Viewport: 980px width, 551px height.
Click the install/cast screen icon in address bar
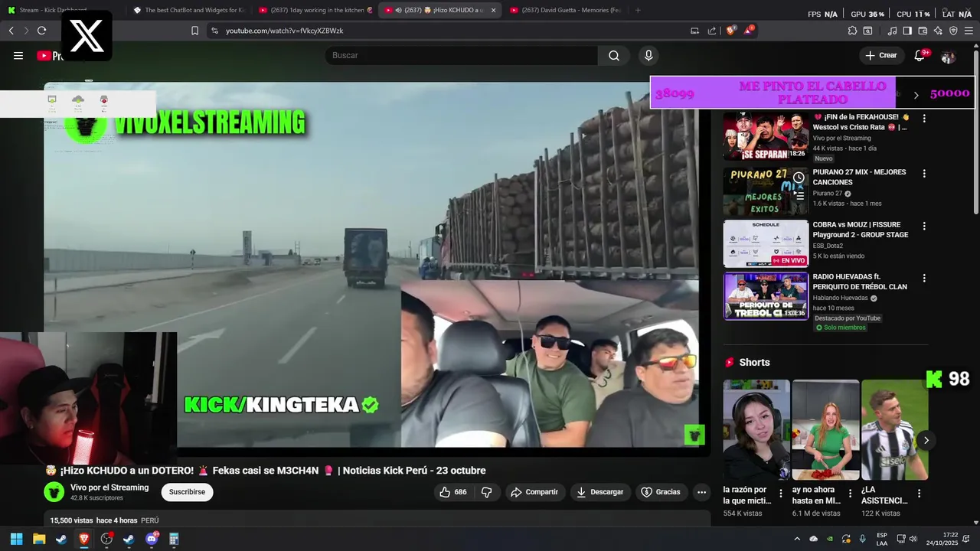[x=694, y=31]
